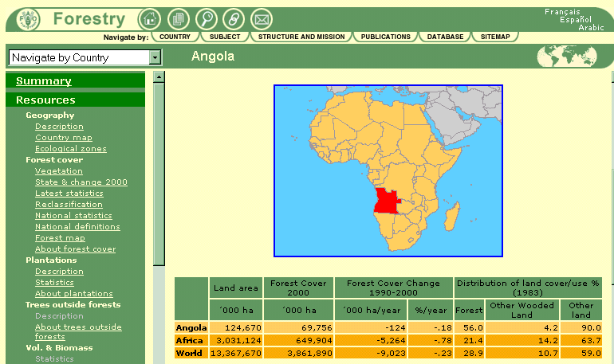Click the chain links icon
Viewport: 614px width, 364px height.
point(233,20)
